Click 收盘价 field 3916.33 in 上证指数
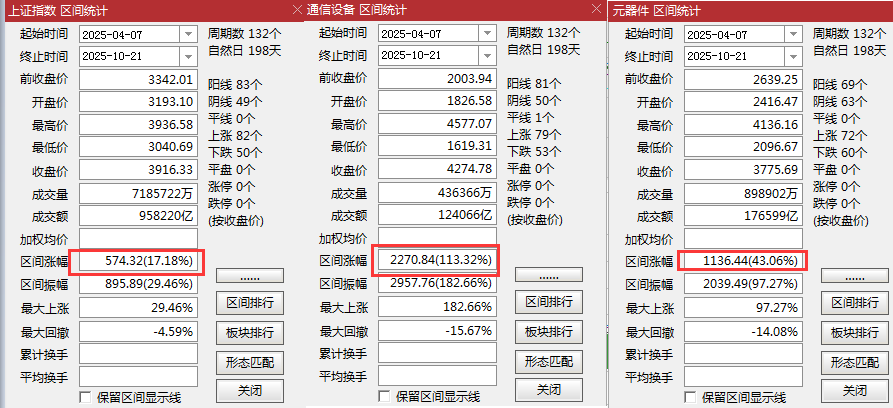Screen dimensions: 893x408 138,170
